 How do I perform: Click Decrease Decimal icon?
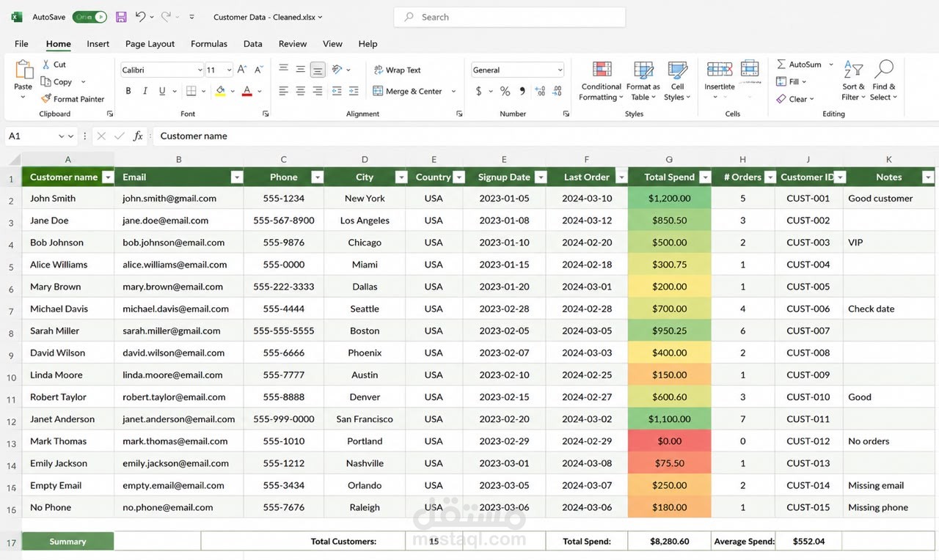(x=557, y=91)
